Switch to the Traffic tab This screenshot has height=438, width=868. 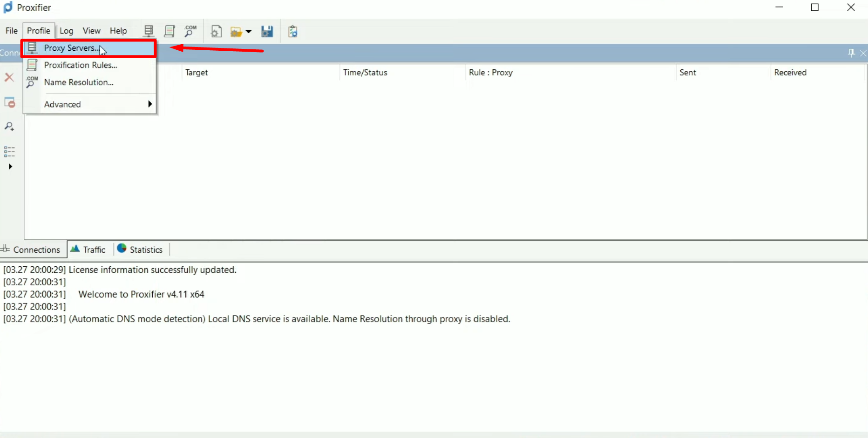pyautogui.click(x=88, y=249)
